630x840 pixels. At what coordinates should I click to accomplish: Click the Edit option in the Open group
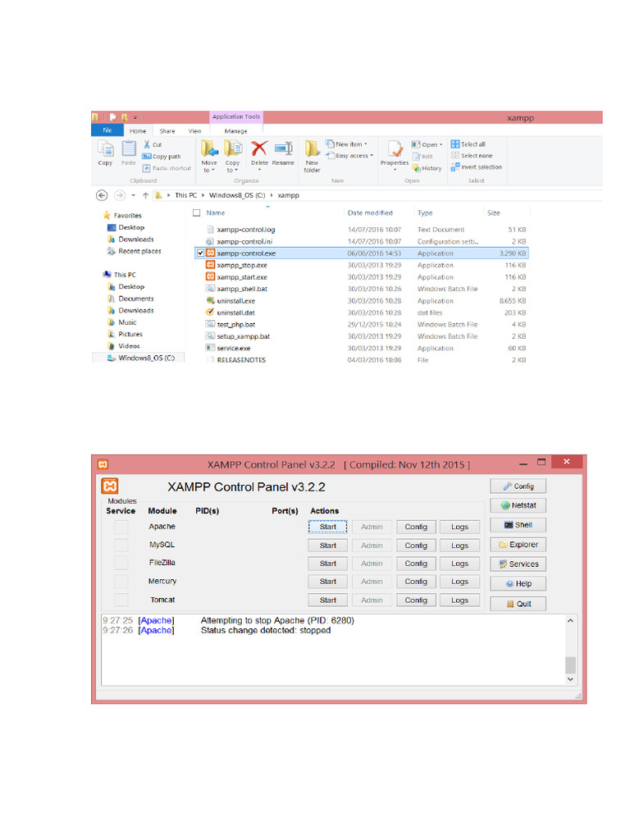tap(422, 157)
